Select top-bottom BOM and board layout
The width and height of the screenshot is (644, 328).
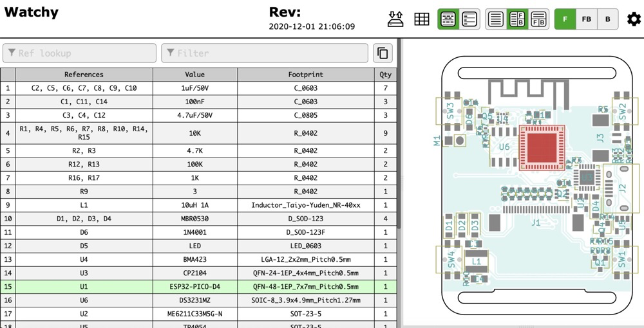tap(538, 19)
